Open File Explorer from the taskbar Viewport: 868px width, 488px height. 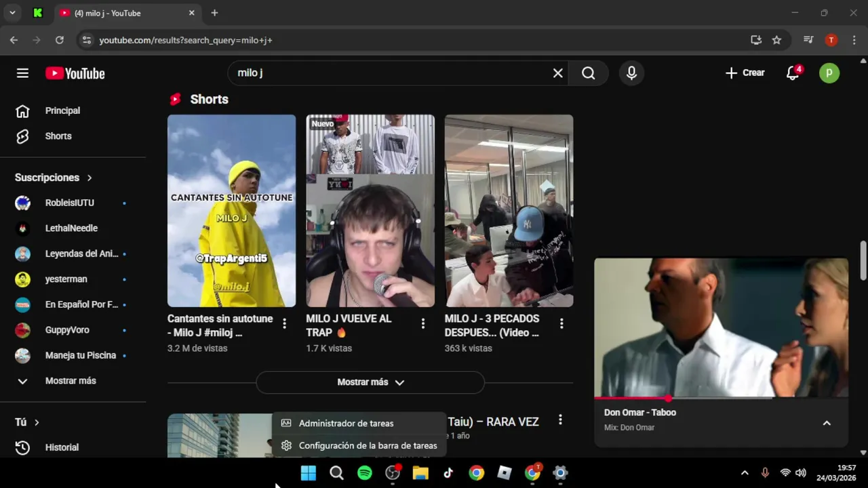pos(420,473)
